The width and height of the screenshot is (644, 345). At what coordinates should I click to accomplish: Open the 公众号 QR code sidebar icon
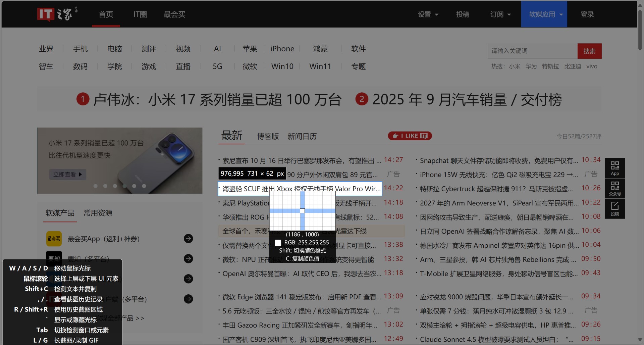[x=614, y=188]
